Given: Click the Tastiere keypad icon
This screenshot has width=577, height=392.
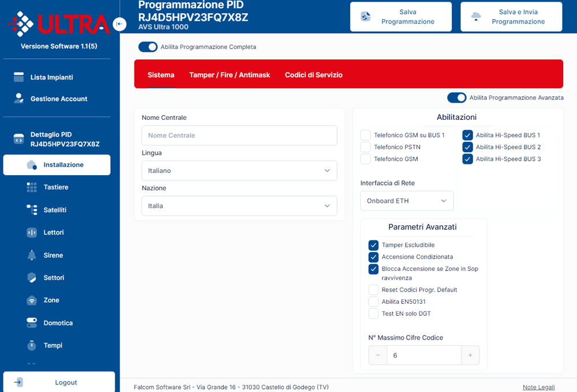Looking at the screenshot, I should pos(32,187).
